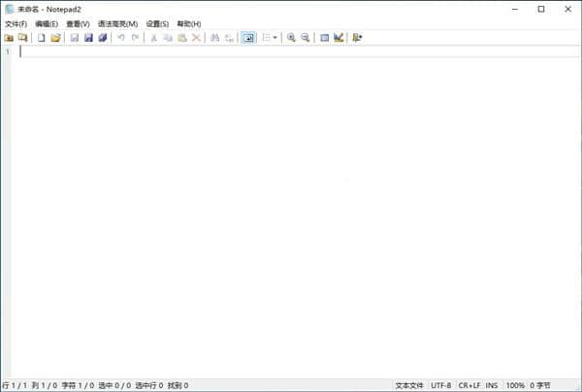
Task: Click the 文本文件 scheme status entry
Action: pyautogui.click(x=409, y=385)
